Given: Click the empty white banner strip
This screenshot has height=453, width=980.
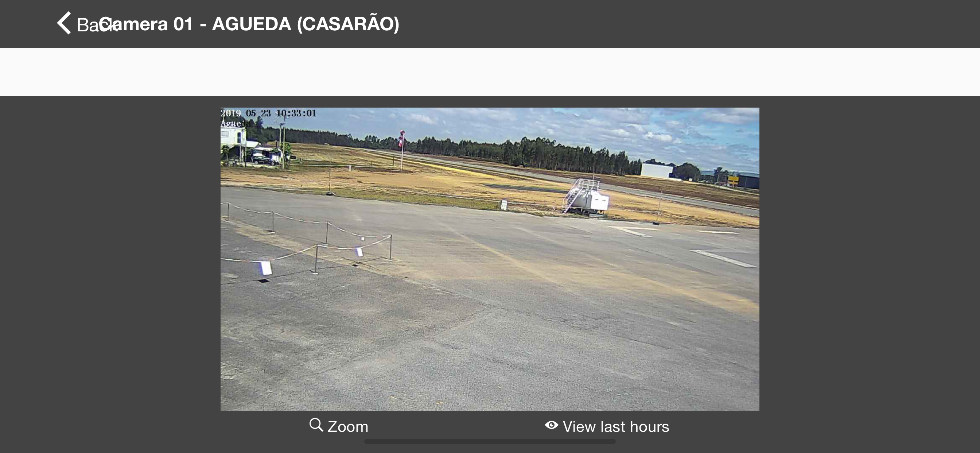Looking at the screenshot, I should click(490, 72).
